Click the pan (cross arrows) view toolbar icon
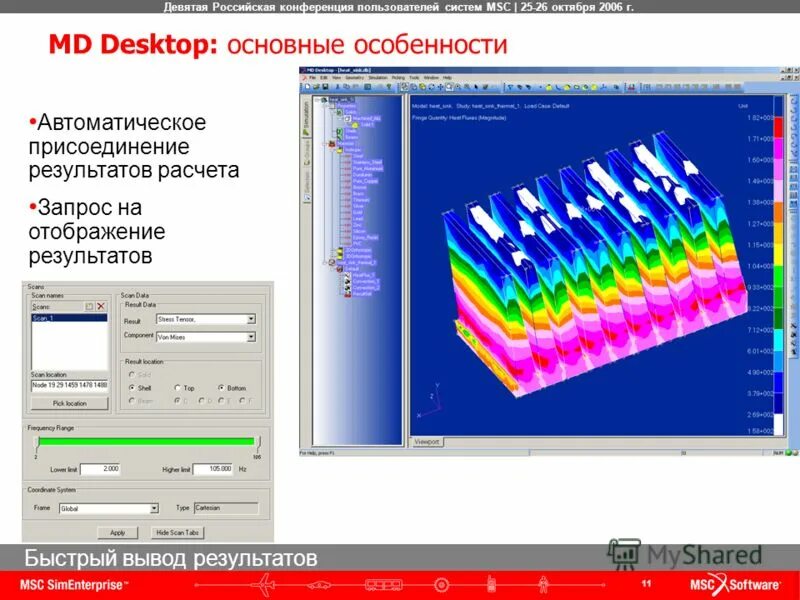Image resolution: width=800 pixels, height=600 pixels. coord(440,87)
